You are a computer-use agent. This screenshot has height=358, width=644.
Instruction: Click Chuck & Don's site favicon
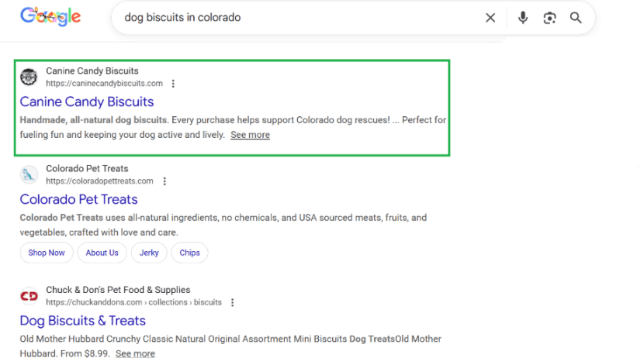(x=29, y=296)
